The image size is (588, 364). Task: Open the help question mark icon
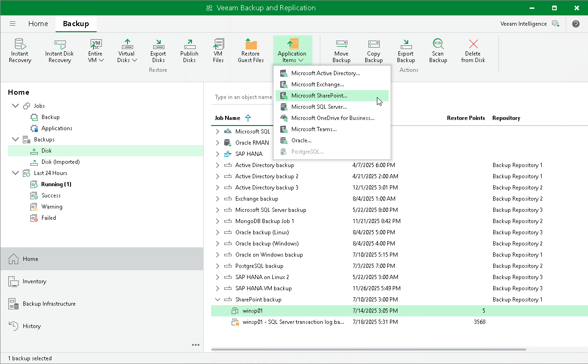pyautogui.click(x=575, y=24)
